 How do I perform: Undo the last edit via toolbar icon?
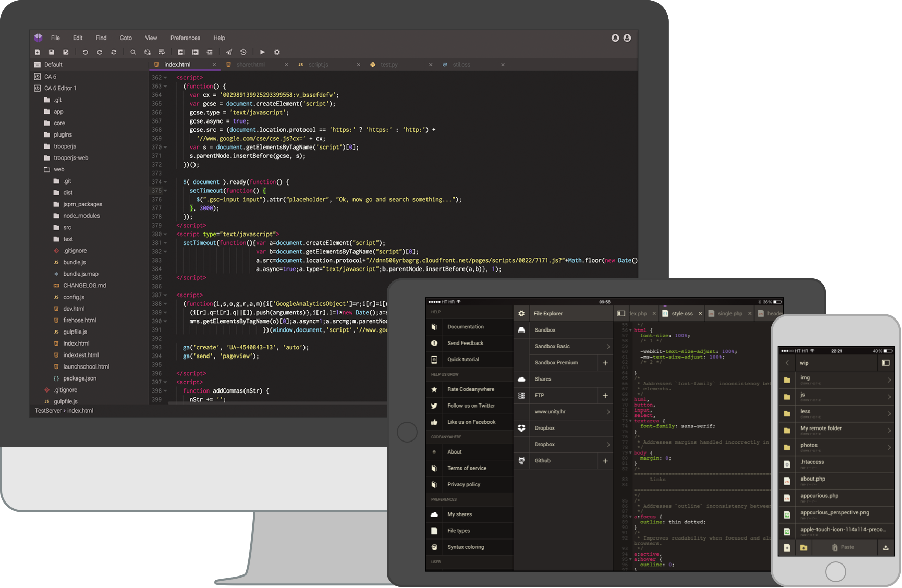pos(85,52)
